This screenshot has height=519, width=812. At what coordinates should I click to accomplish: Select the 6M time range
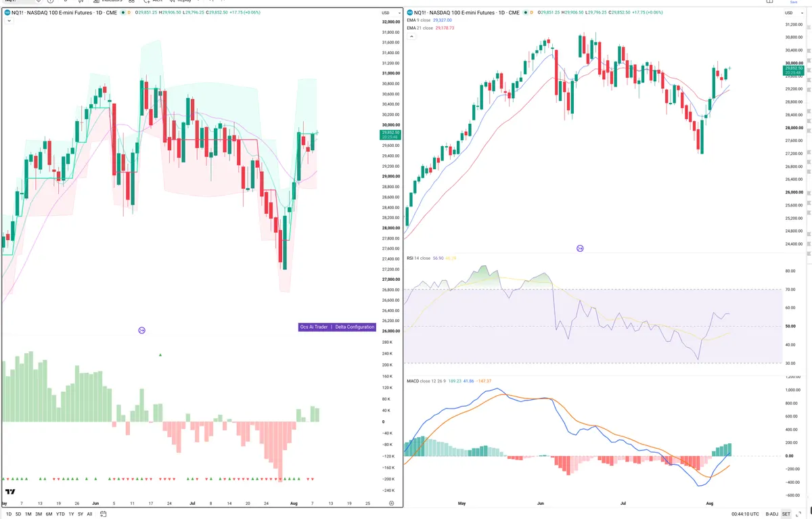(x=49, y=514)
